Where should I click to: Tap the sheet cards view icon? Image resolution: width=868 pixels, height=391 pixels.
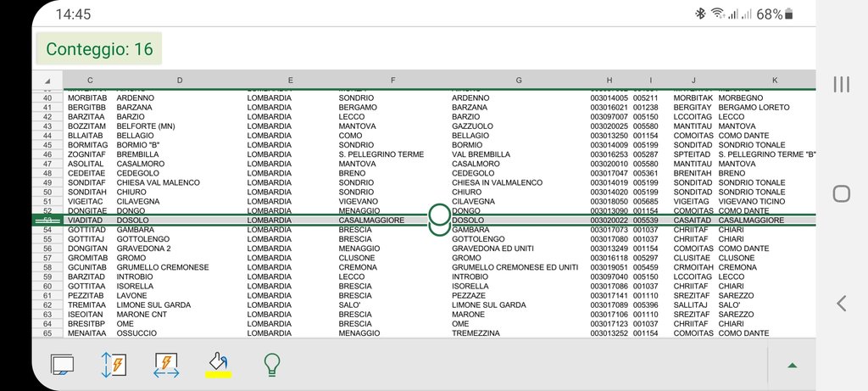(63, 364)
